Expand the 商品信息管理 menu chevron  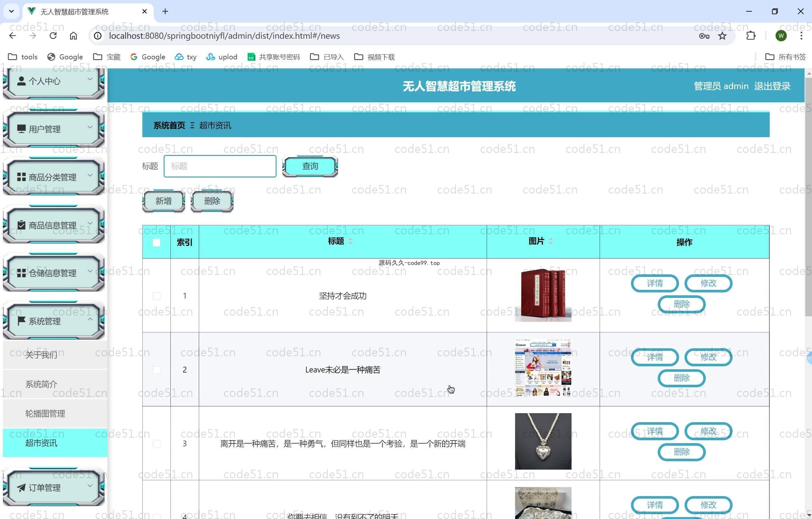point(90,223)
